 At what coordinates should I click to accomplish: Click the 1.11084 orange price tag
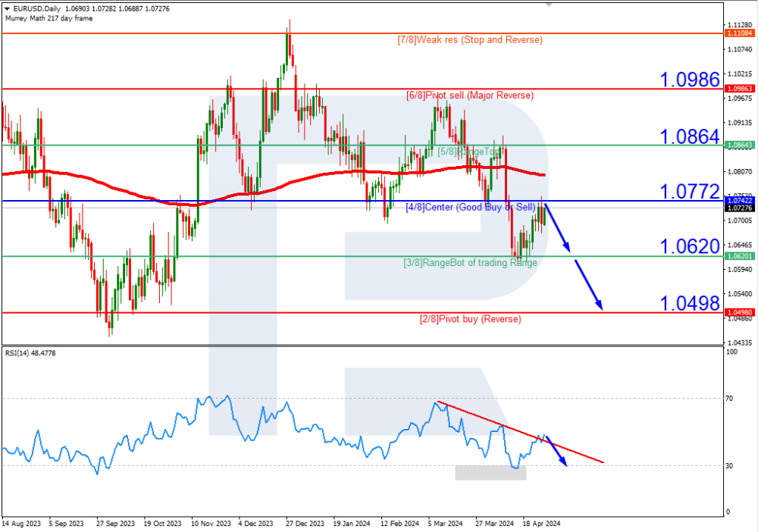tap(738, 33)
